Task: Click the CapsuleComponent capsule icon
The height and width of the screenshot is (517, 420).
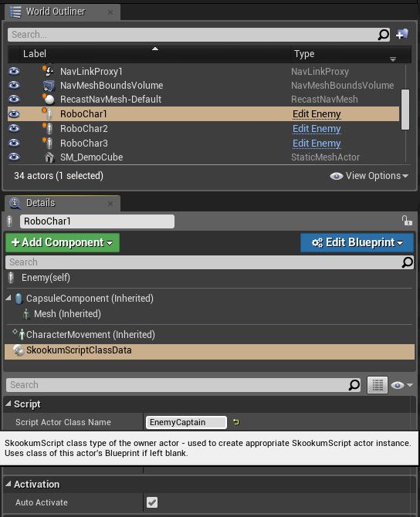Action: tap(19, 299)
